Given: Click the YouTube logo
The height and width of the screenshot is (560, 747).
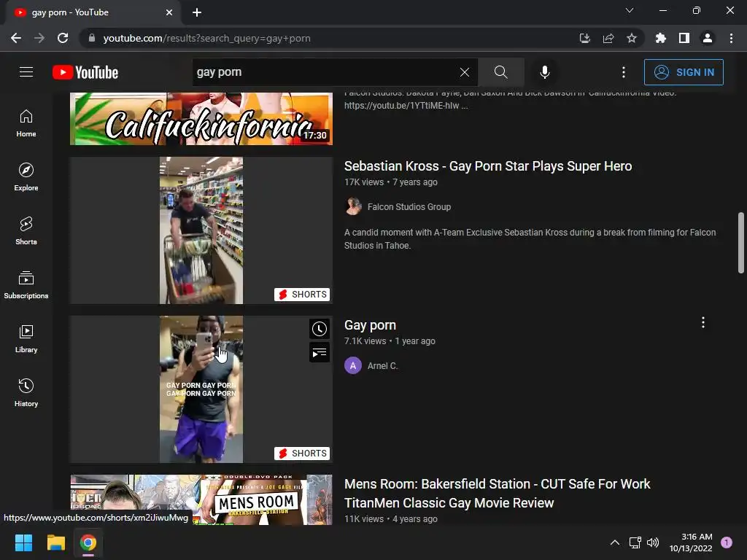Looking at the screenshot, I should (85, 72).
